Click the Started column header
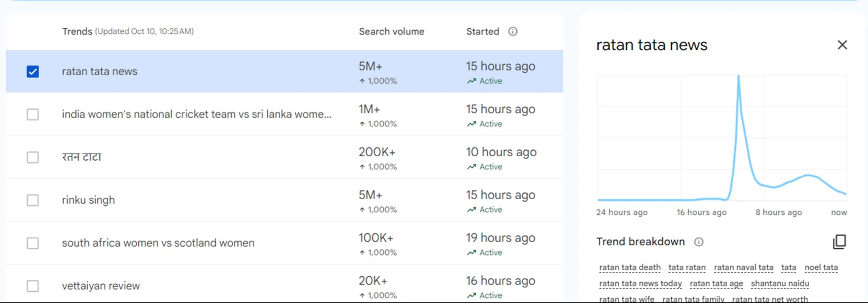Image resolution: width=868 pixels, height=303 pixels. point(482,32)
